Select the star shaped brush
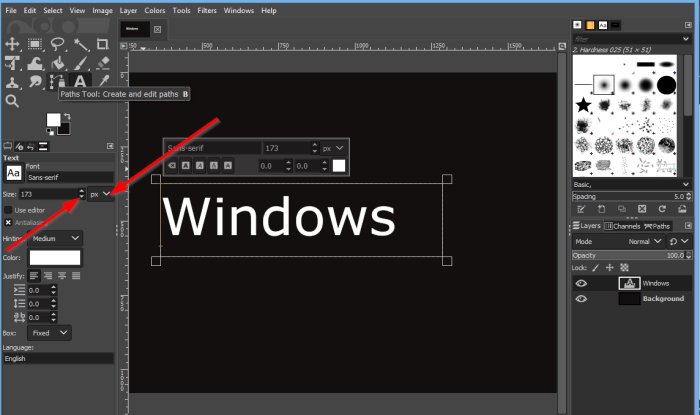 tap(583, 105)
